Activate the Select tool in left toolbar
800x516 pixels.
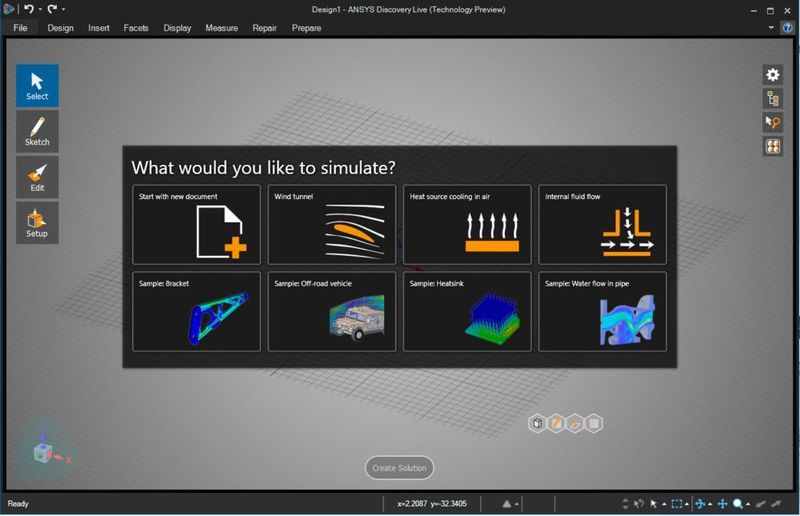point(37,85)
